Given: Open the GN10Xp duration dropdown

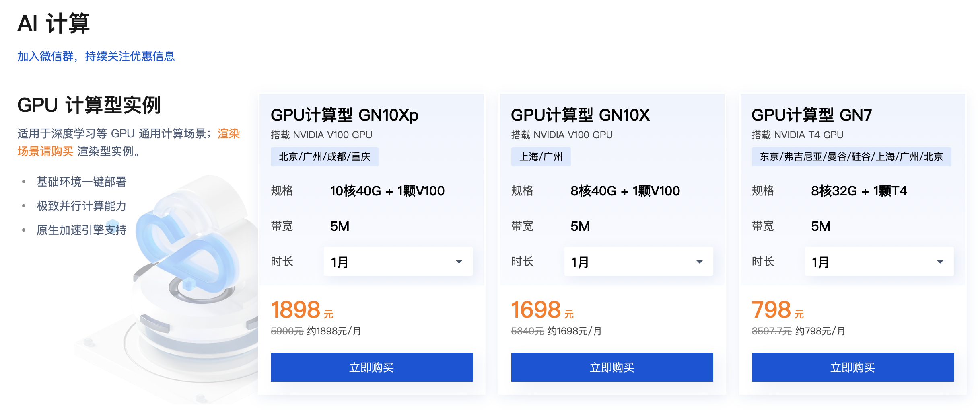Looking at the screenshot, I should [398, 262].
